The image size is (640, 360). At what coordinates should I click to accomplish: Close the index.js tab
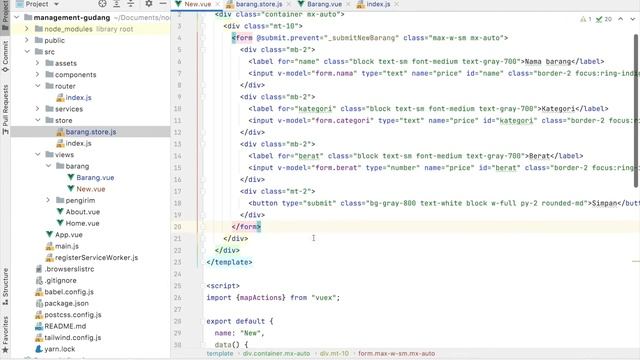(x=397, y=4)
